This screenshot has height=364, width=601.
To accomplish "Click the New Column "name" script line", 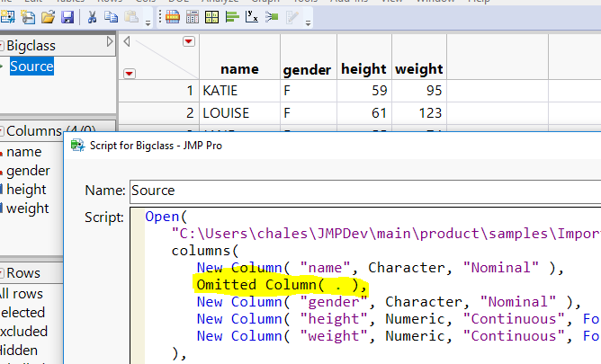I will point(380,268).
